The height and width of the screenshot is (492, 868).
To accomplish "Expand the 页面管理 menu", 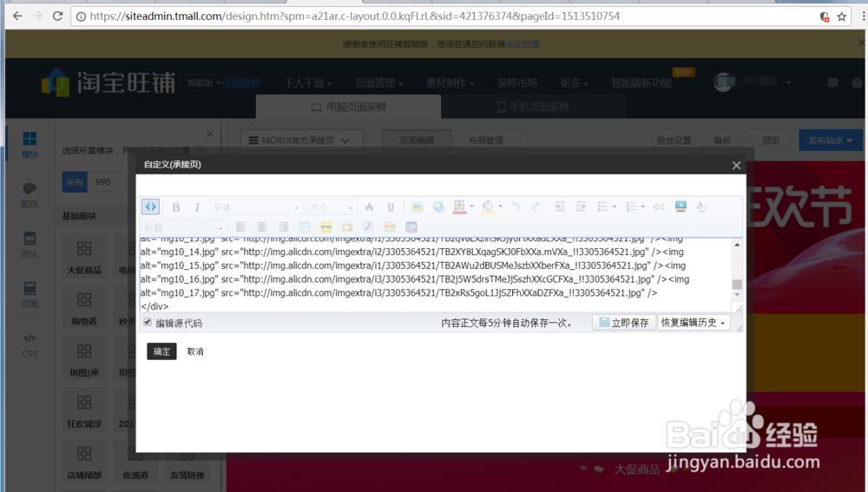I will pos(378,83).
